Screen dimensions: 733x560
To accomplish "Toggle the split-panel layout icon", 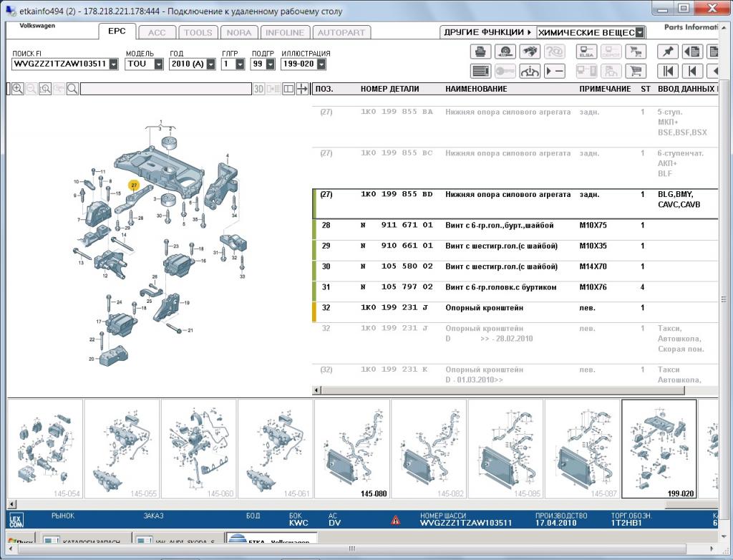I will coord(288,89).
